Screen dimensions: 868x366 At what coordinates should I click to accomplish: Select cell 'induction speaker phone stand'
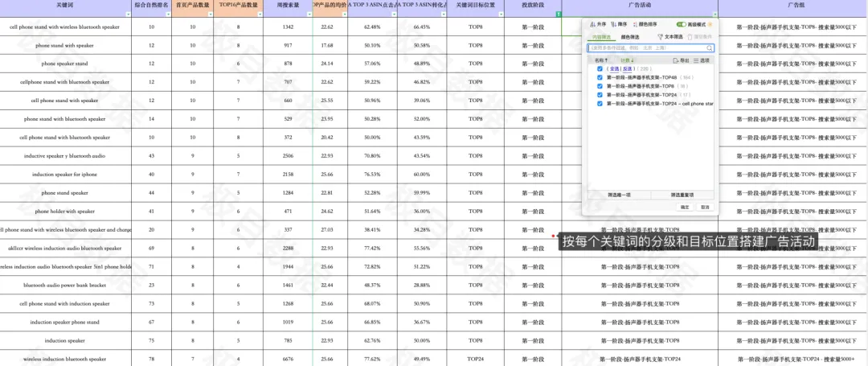pos(66,323)
